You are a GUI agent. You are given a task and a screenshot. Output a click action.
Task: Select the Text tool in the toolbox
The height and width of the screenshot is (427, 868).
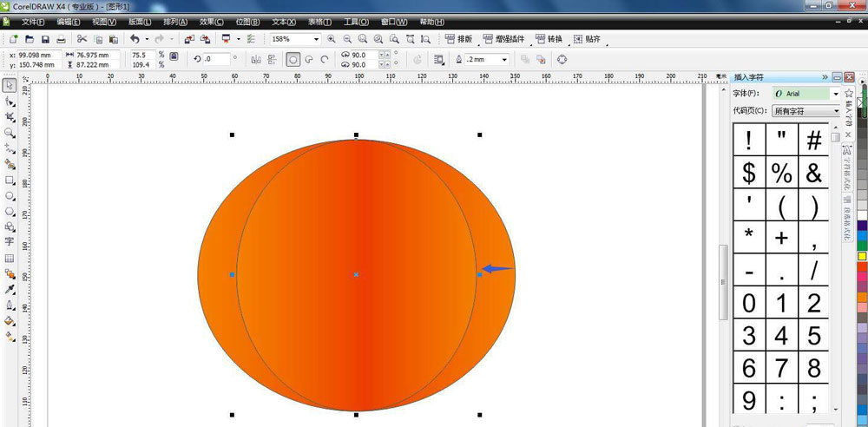coord(10,242)
